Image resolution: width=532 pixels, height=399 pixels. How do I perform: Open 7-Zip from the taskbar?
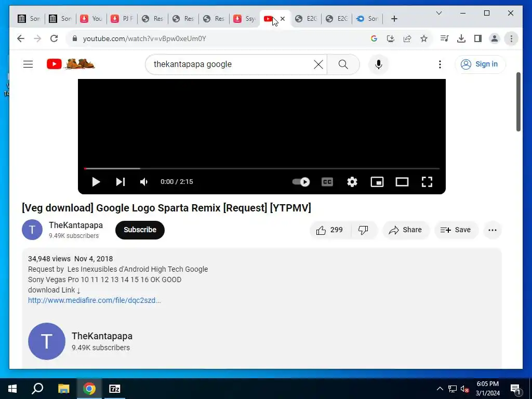pos(115,389)
